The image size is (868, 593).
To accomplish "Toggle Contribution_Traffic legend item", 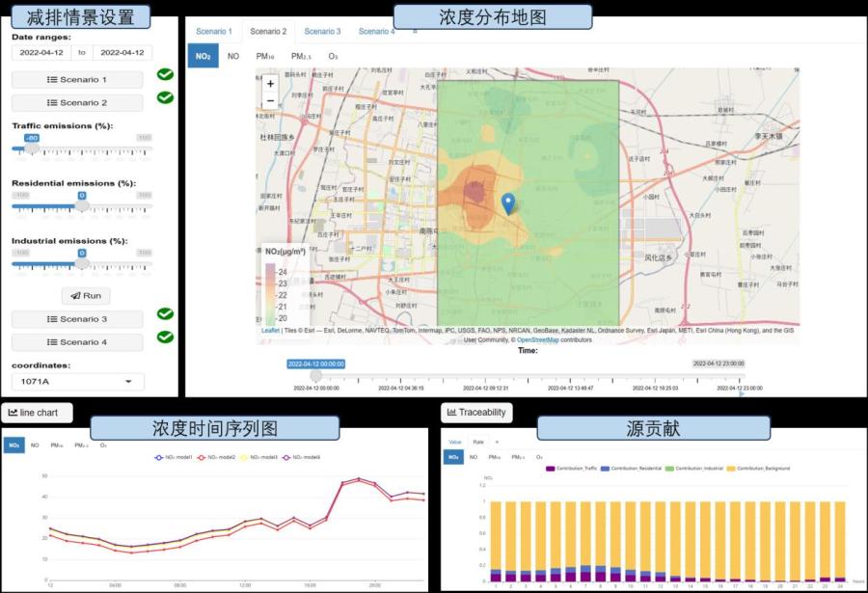I will click(574, 469).
